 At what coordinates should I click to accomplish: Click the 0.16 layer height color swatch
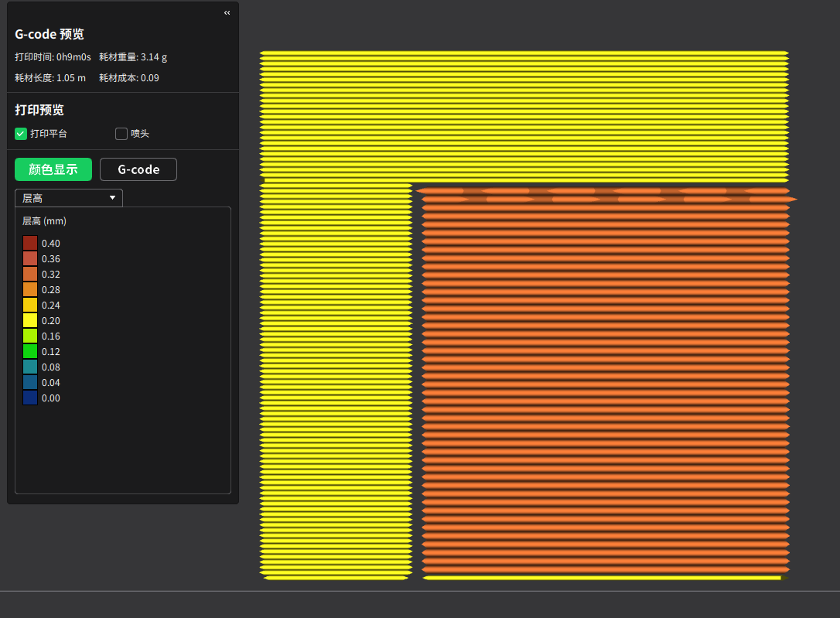pyautogui.click(x=30, y=336)
